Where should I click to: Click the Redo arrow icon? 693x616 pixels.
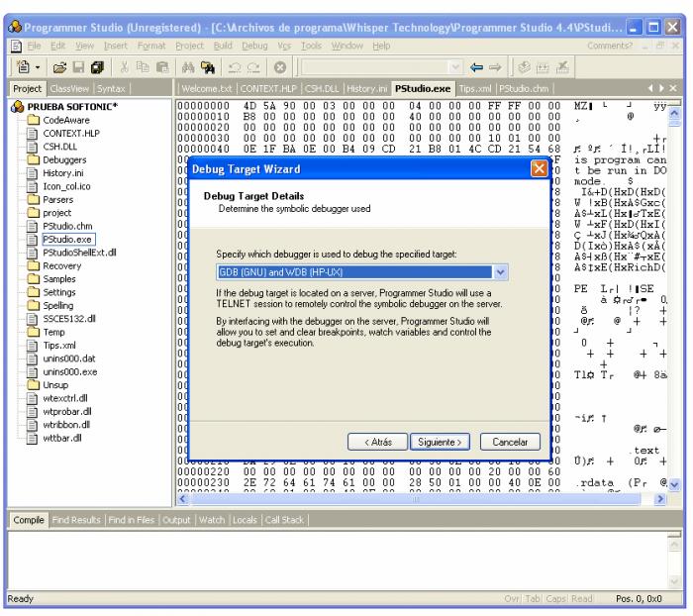point(253,67)
